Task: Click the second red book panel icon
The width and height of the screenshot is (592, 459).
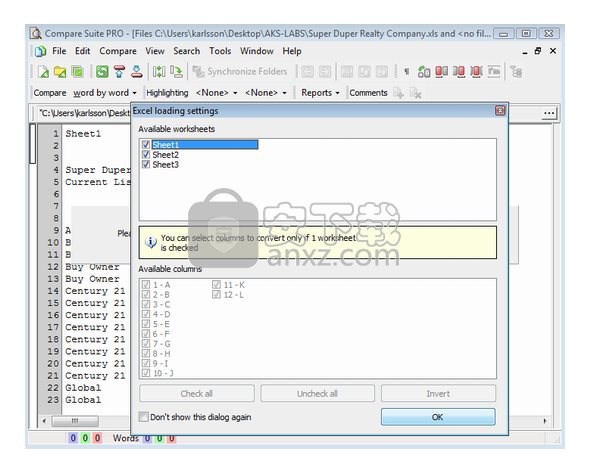Action: coord(459,72)
